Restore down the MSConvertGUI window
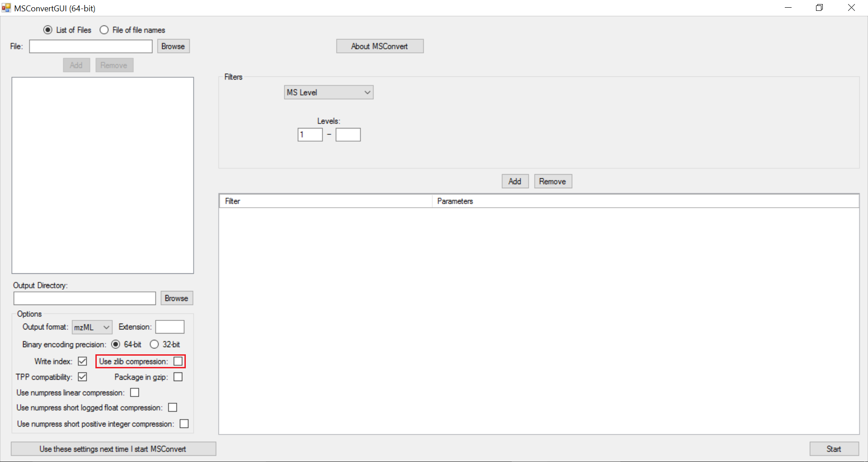The image size is (868, 462). (x=819, y=8)
